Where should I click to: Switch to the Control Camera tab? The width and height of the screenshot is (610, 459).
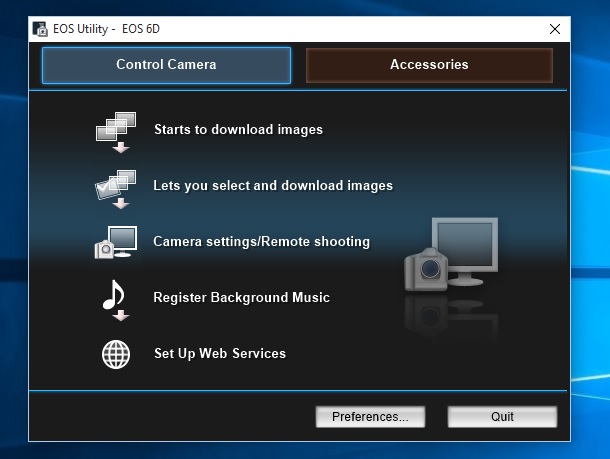click(166, 65)
